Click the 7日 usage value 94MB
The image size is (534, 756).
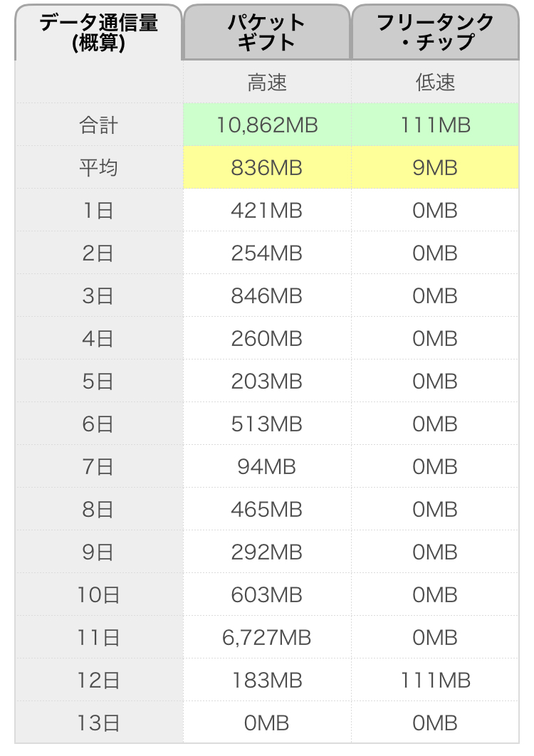(267, 467)
